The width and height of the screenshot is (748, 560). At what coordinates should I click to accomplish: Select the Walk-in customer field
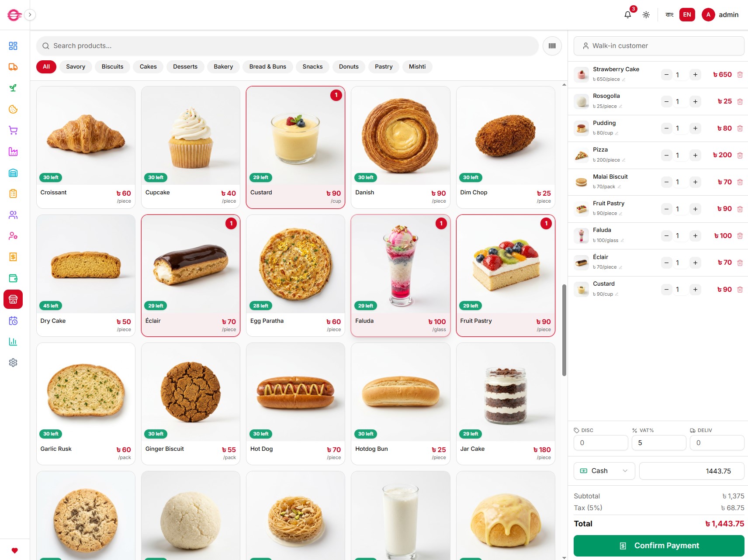click(x=659, y=46)
